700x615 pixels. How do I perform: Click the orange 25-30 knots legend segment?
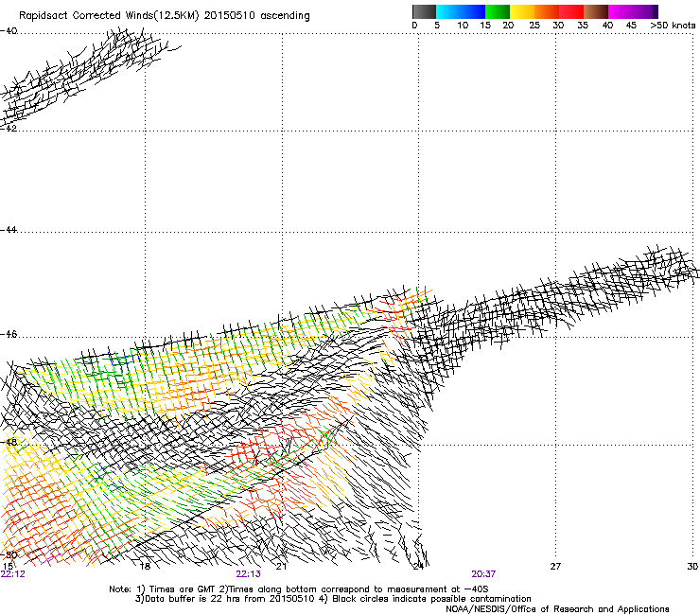click(x=547, y=11)
